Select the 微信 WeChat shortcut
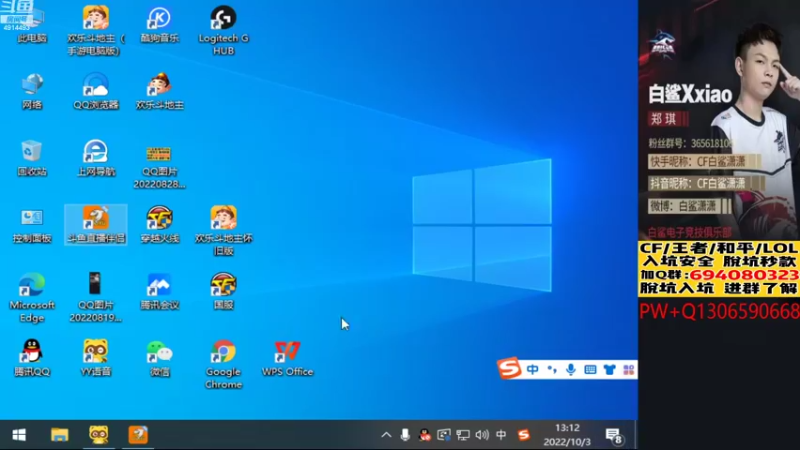800x450 pixels. tap(160, 359)
